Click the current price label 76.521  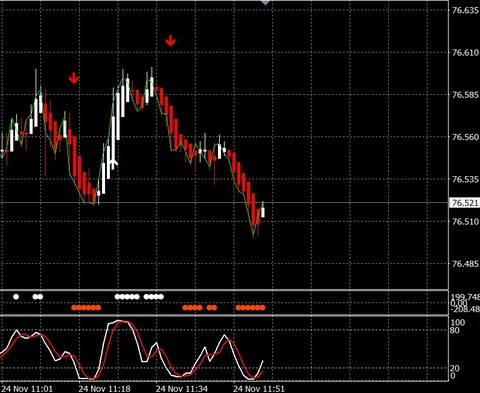point(464,203)
